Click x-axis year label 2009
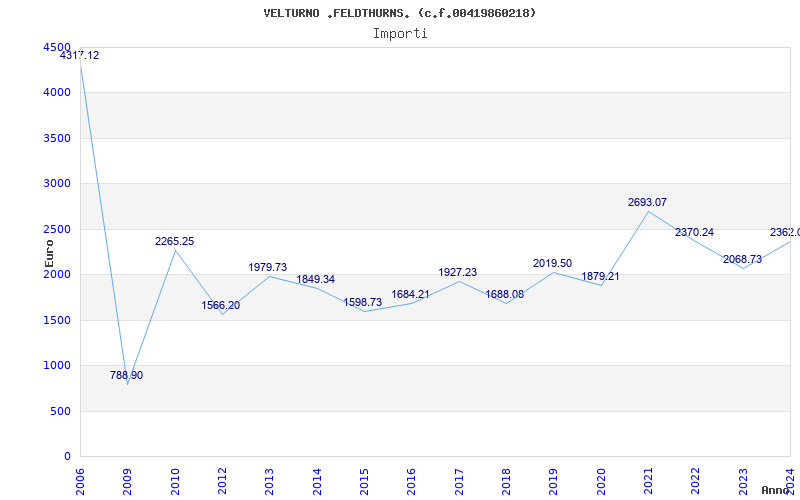800x500 pixels. [127, 481]
